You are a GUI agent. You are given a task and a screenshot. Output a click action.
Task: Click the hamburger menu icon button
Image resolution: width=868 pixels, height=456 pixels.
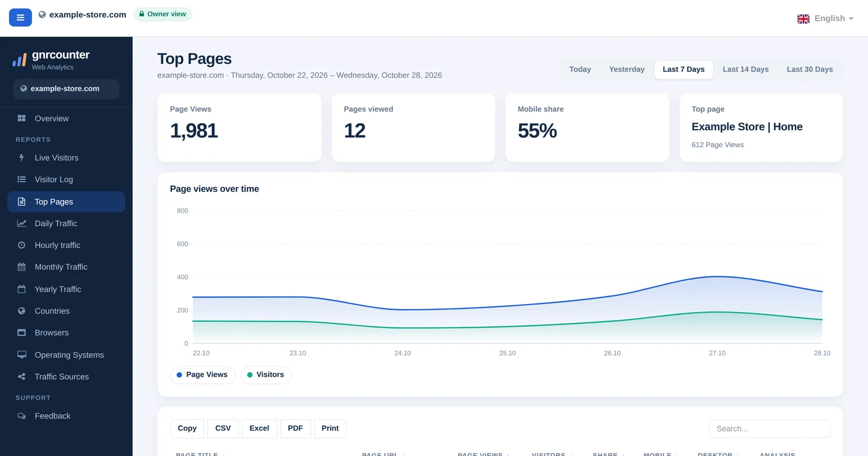coord(20,17)
